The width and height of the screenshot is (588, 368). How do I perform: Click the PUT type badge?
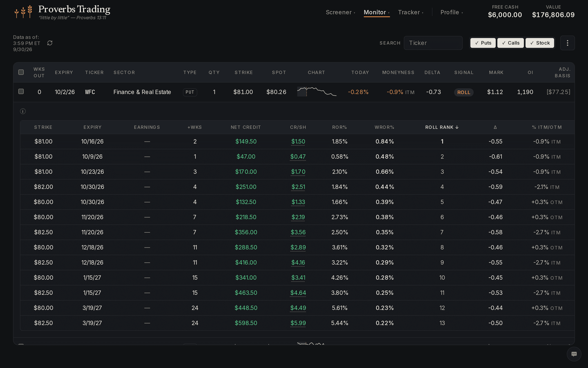pos(190,92)
